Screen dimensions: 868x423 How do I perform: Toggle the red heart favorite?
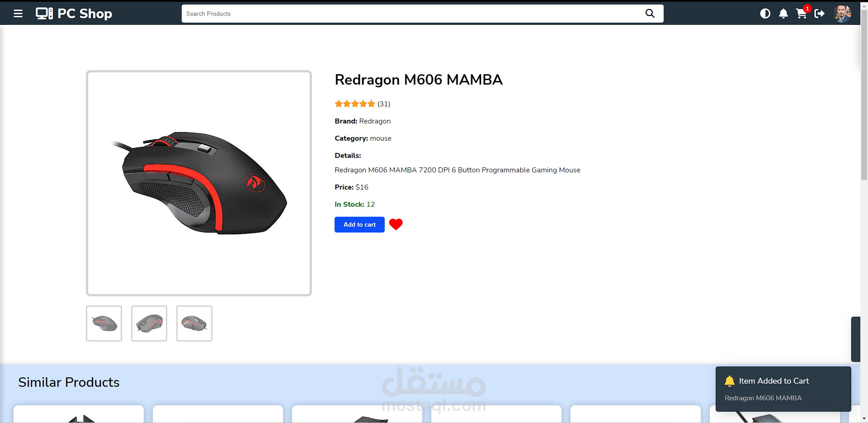[x=396, y=224]
